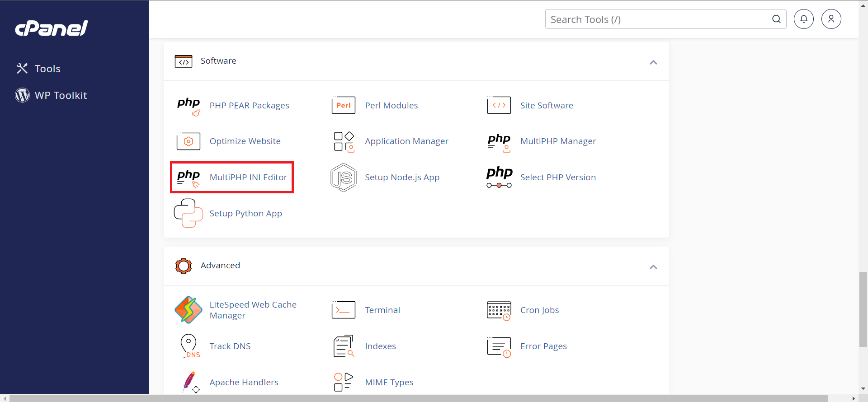Open the Setup Python App link
Screen dimensions: 868x402
pyautogui.click(x=245, y=214)
